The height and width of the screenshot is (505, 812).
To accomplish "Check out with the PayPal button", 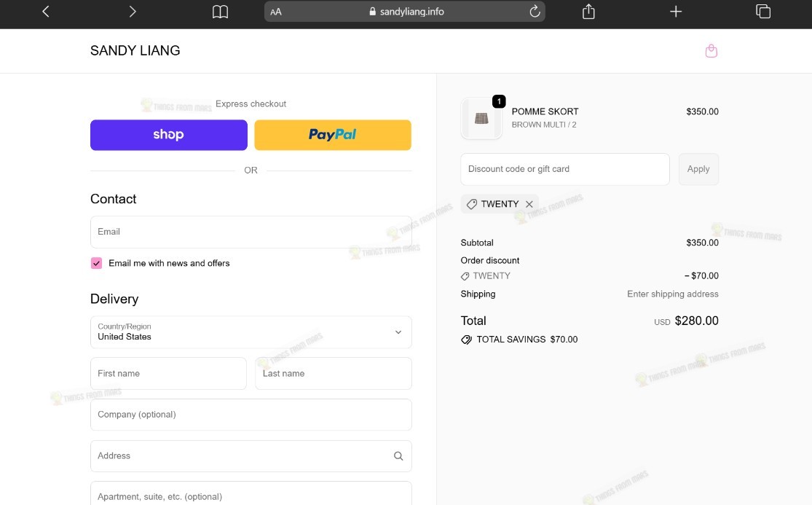I will click(x=333, y=135).
